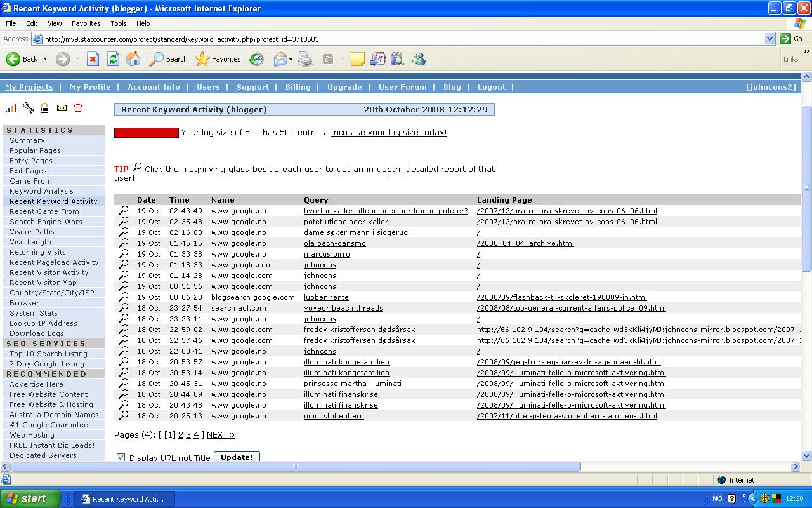Open magnifying glass for blogsearch.google.com row

pos(124,297)
